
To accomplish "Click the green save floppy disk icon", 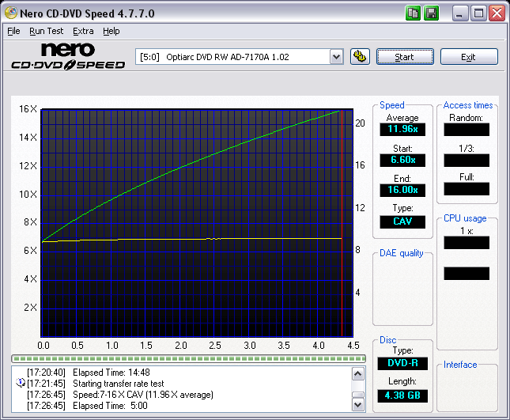I will [431, 13].
